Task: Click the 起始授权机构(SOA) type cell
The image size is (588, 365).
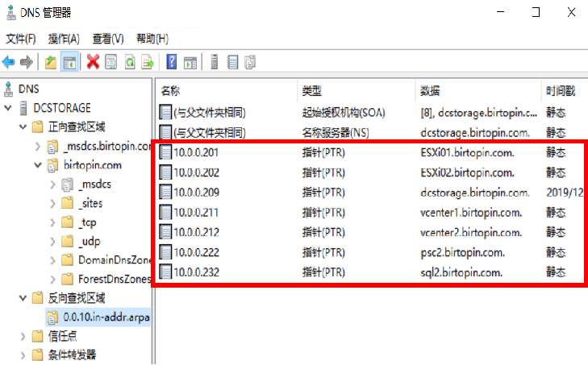Action: click(344, 113)
